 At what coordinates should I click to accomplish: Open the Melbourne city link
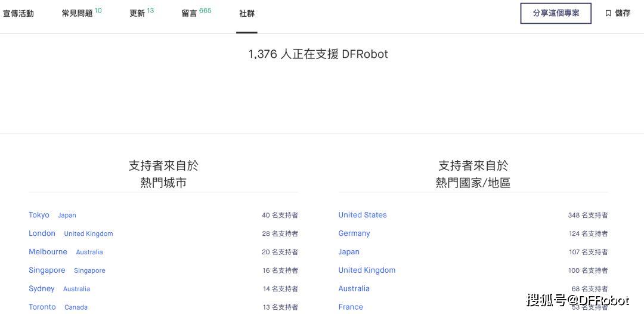pyautogui.click(x=48, y=252)
